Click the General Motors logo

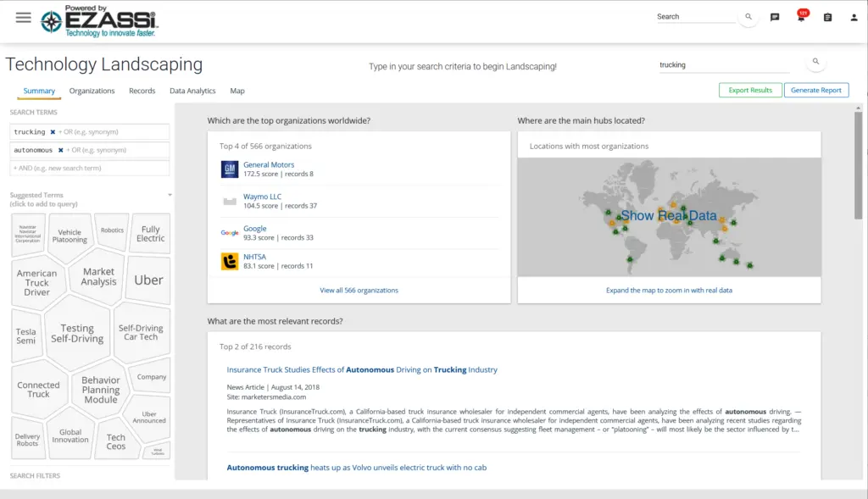(230, 169)
